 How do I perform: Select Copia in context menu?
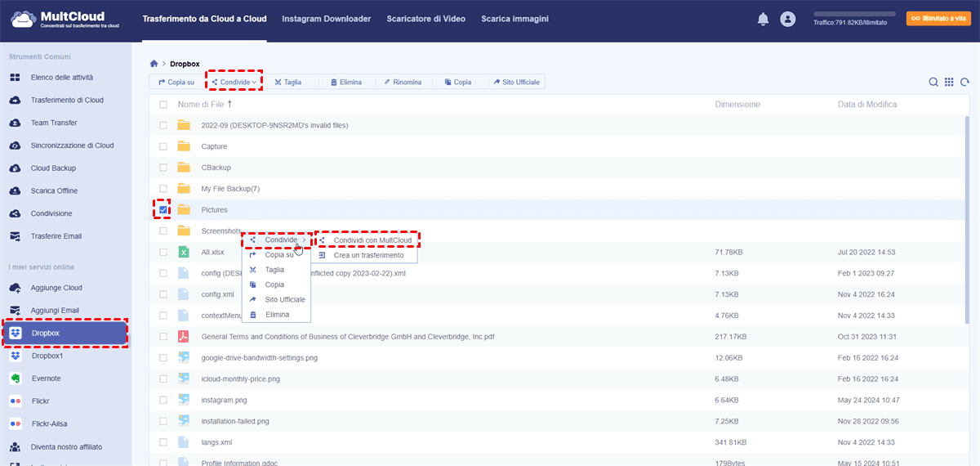(277, 285)
